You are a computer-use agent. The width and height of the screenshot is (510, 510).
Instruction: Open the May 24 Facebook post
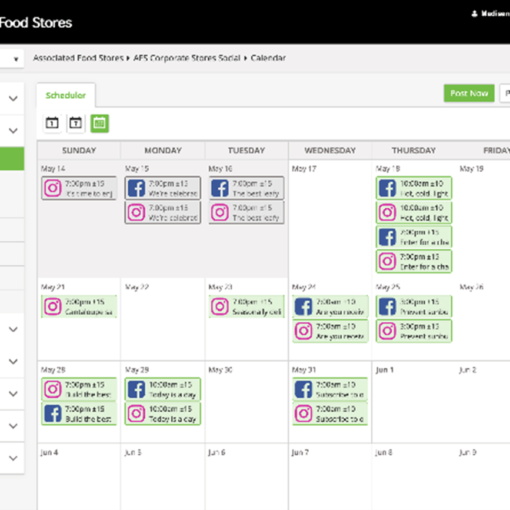coord(330,306)
